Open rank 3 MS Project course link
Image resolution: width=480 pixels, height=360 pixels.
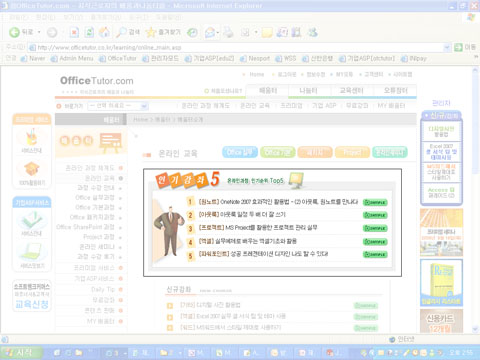[258, 228]
